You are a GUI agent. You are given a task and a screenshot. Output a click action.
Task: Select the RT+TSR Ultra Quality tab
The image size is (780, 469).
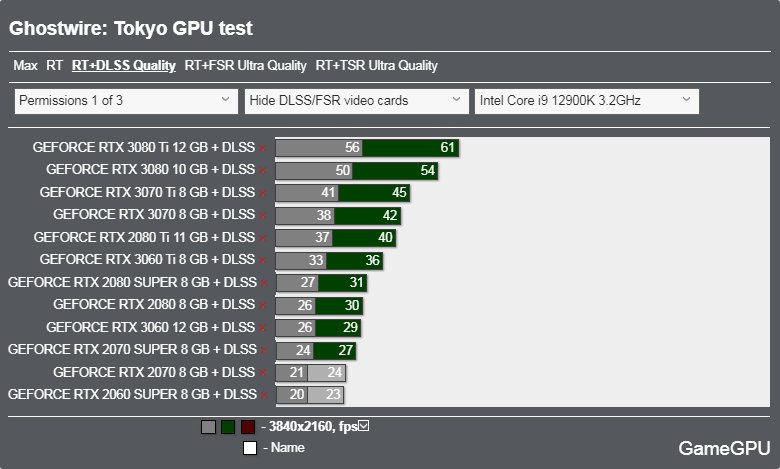tap(377, 66)
